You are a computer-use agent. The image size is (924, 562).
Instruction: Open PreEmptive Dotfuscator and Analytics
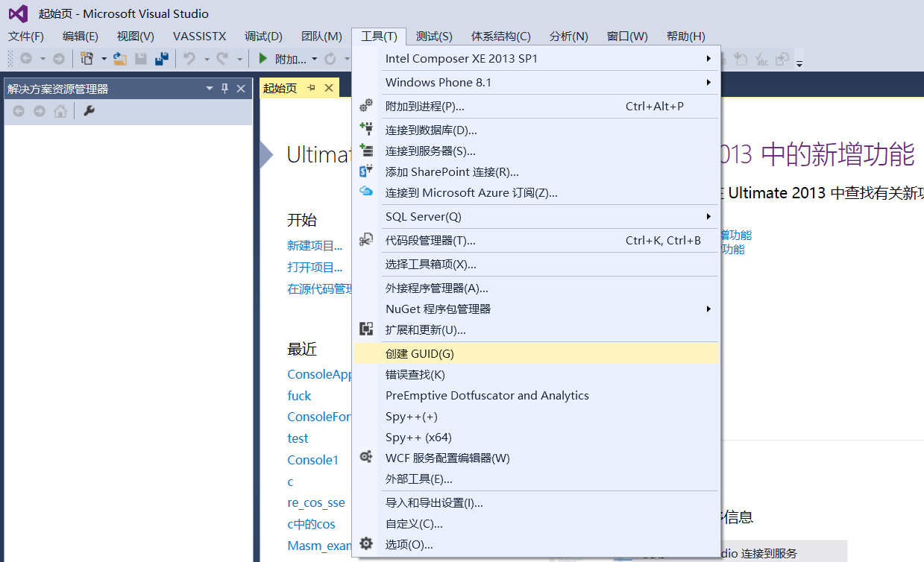point(537,395)
